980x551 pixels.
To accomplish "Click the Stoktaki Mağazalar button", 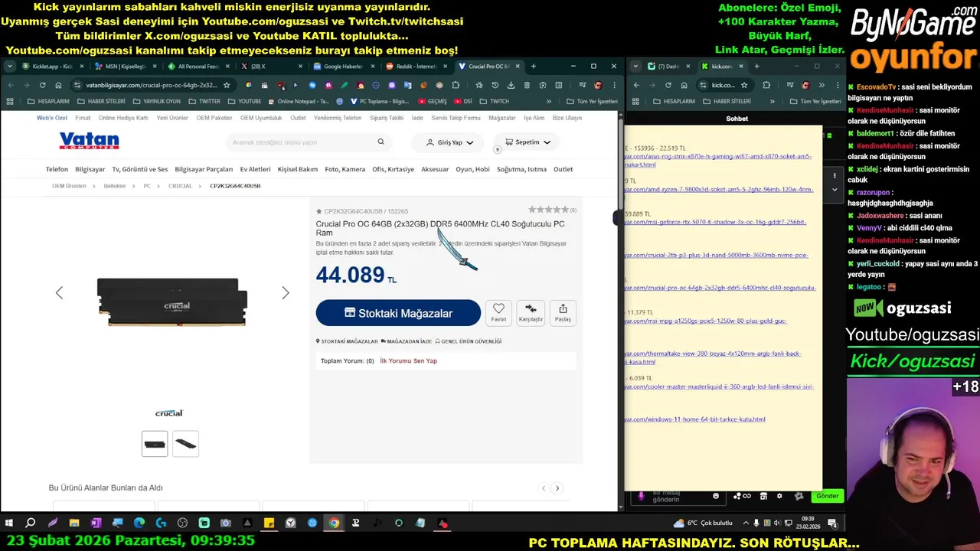I will (x=398, y=313).
